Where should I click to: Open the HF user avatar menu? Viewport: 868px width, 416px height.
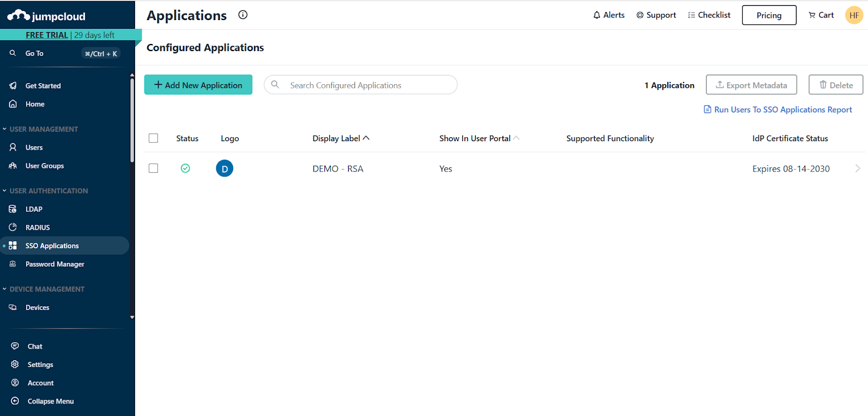click(x=854, y=15)
